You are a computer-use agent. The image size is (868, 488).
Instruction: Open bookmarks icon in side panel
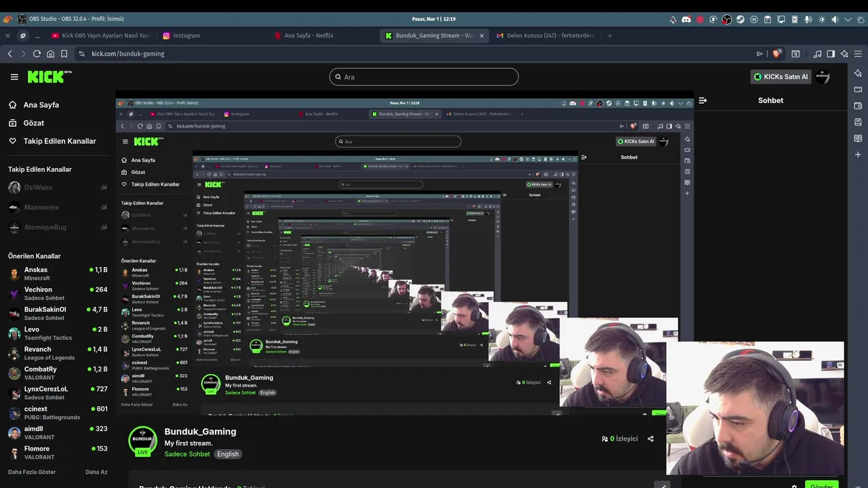tap(858, 122)
